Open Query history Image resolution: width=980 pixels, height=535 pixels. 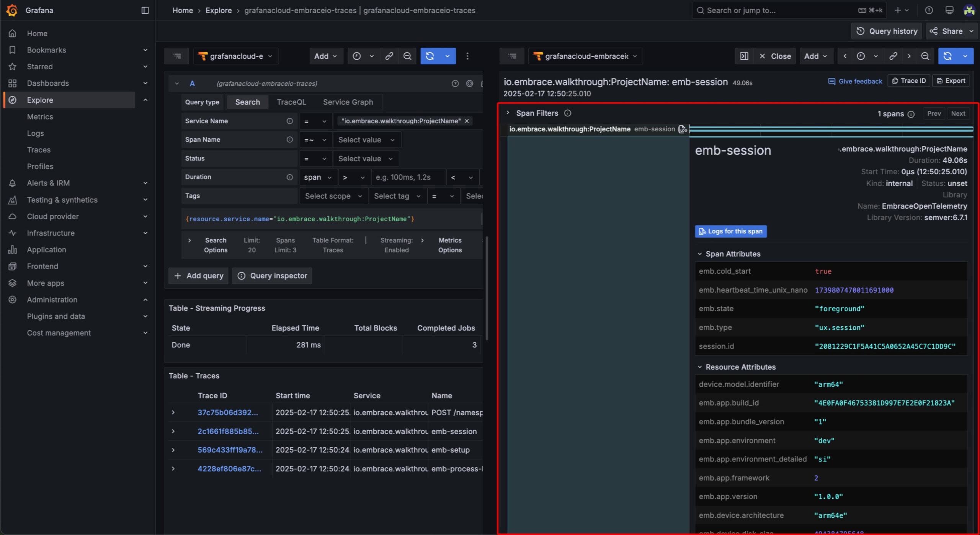[887, 31]
